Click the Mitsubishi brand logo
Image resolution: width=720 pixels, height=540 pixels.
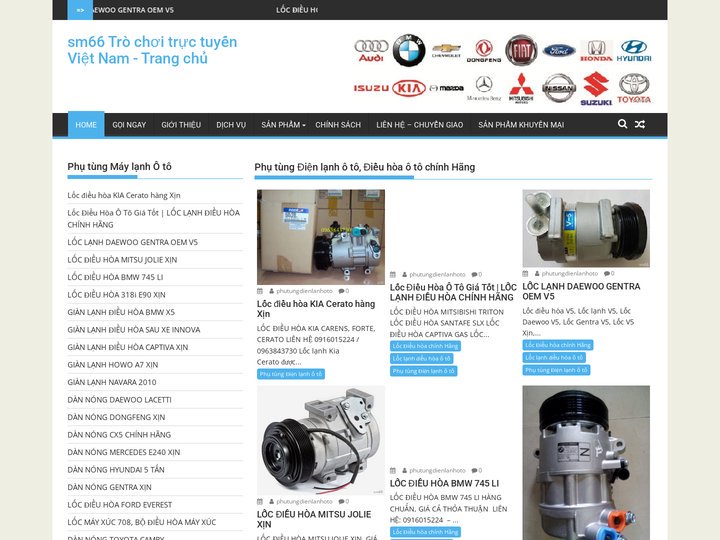[521, 88]
